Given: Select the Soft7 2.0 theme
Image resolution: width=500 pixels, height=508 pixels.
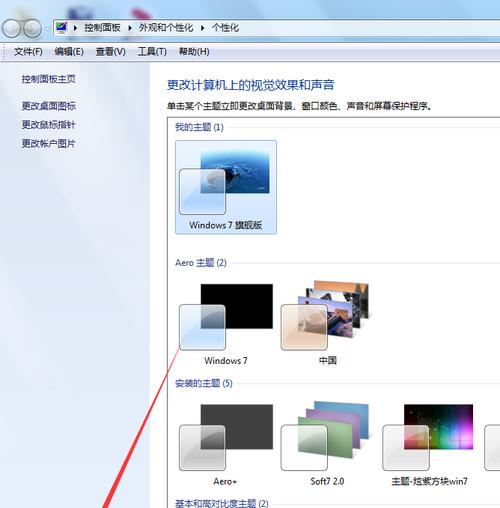Looking at the screenshot, I should click(x=327, y=445).
